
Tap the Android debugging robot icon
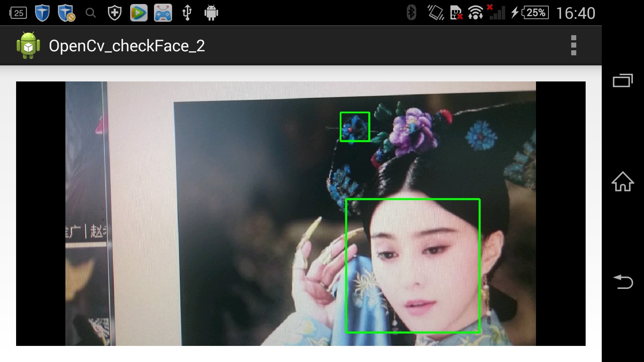pyautogui.click(x=211, y=13)
